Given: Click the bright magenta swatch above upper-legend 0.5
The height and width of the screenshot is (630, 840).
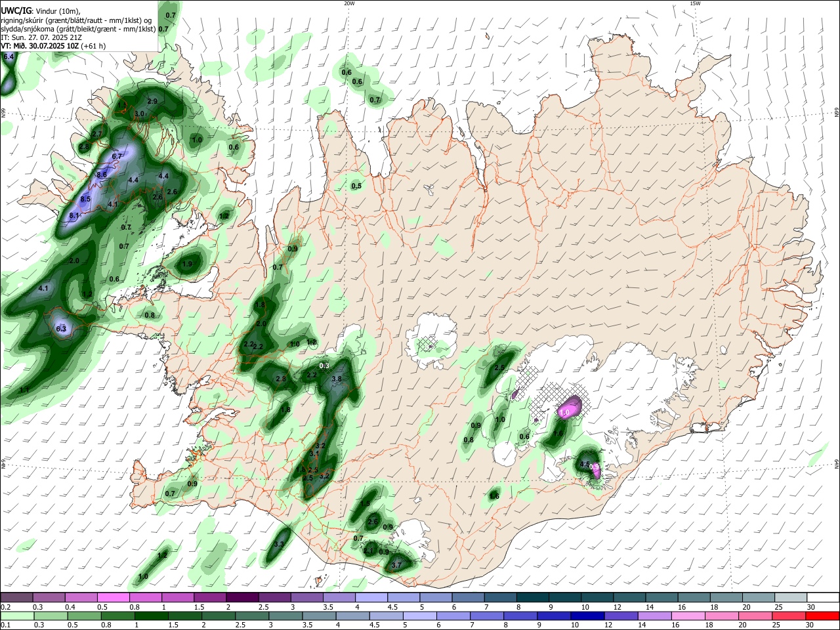Looking at the screenshot, I should 113,597.
